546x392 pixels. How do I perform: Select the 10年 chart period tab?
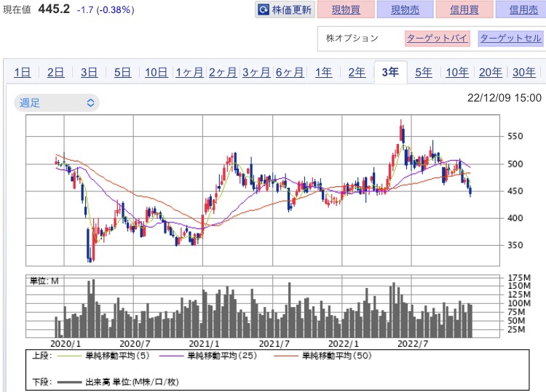pyautogui.click(x=457, y=72)
